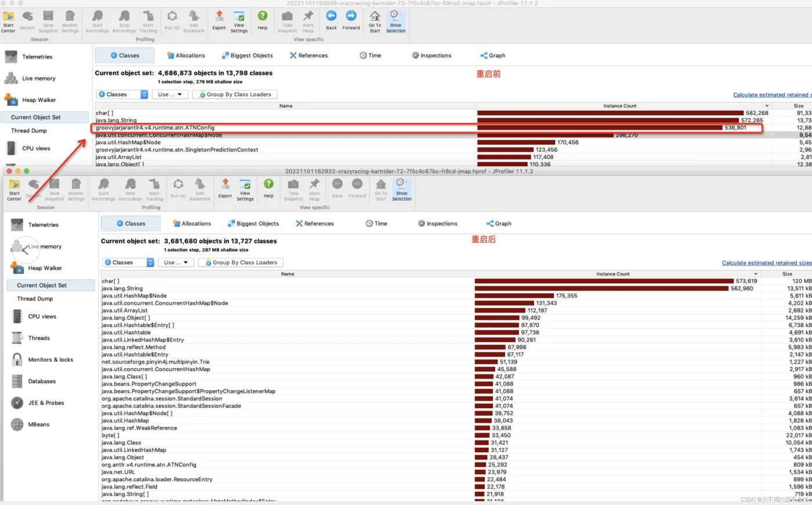The width and height of the screenshot is (812, 505).
Task: Select java.util.HashMap$Node row in bottom window
Action: tap(456, 296)
